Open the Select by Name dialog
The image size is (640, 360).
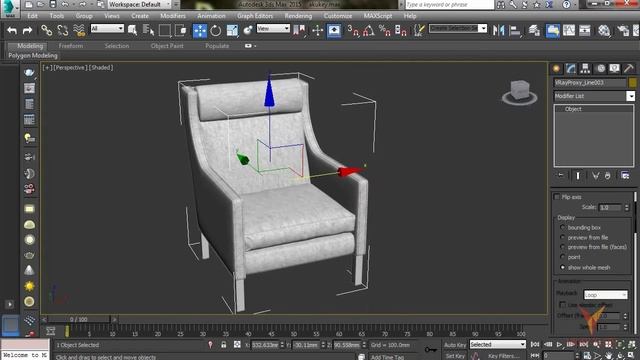[149, 31]
